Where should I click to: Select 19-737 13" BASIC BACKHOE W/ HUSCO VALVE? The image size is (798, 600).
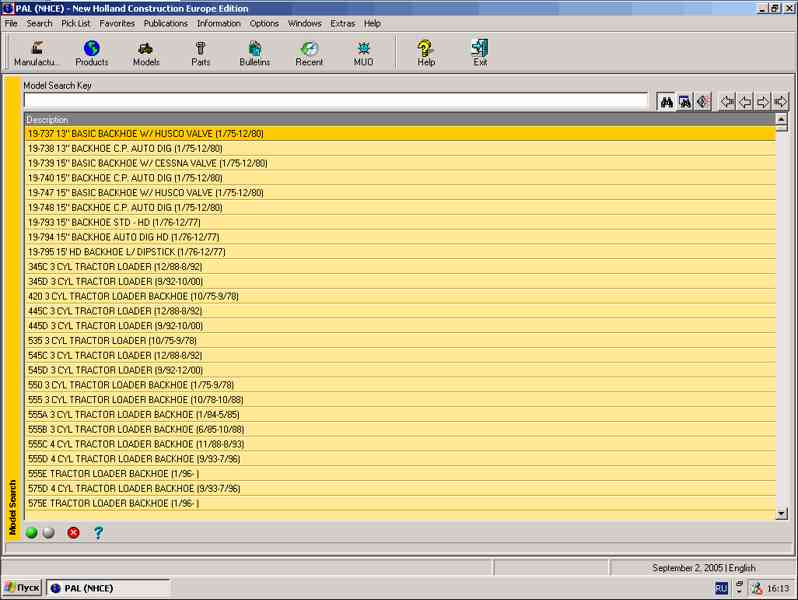coord(400,134)
